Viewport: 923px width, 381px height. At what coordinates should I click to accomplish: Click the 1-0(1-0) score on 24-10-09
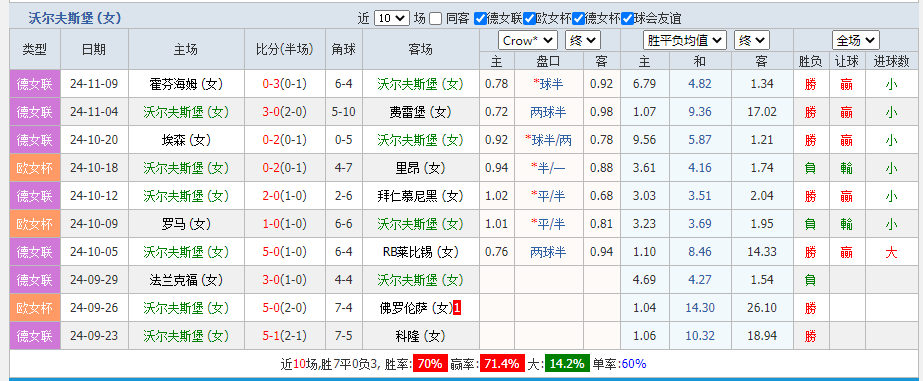285,224
